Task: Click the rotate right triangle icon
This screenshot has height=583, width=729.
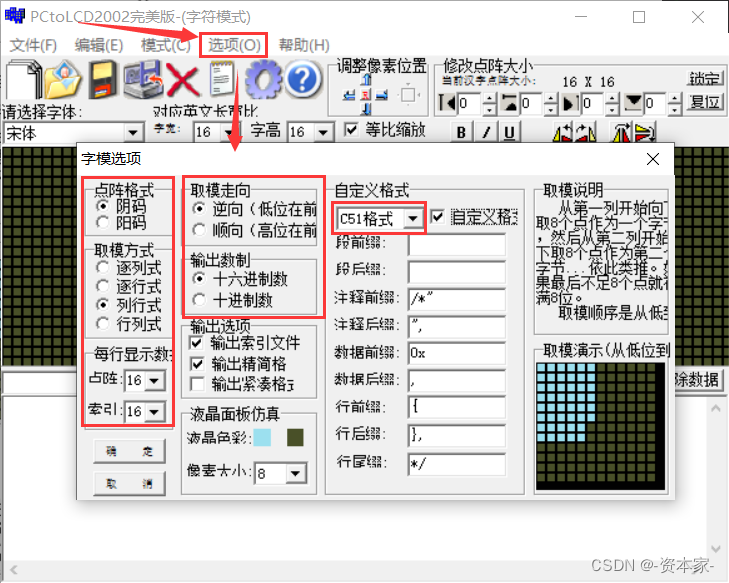Action: coord(586,132)
